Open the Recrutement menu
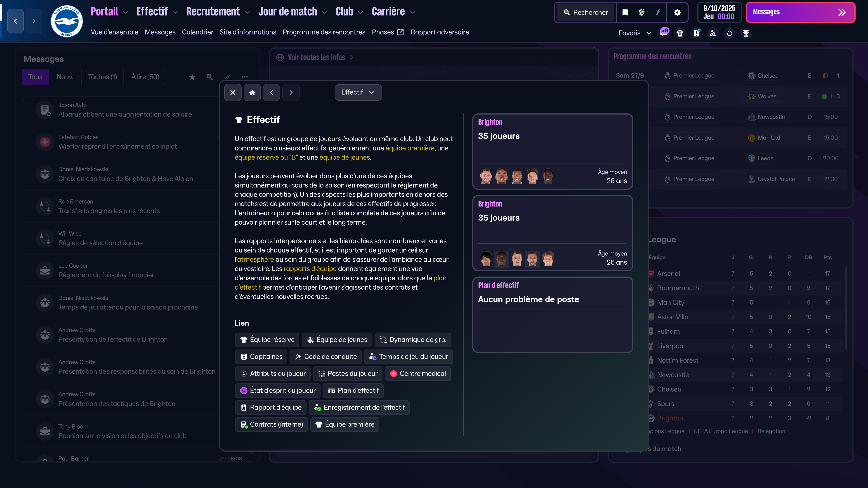868x488 pixels. point(213,12)
